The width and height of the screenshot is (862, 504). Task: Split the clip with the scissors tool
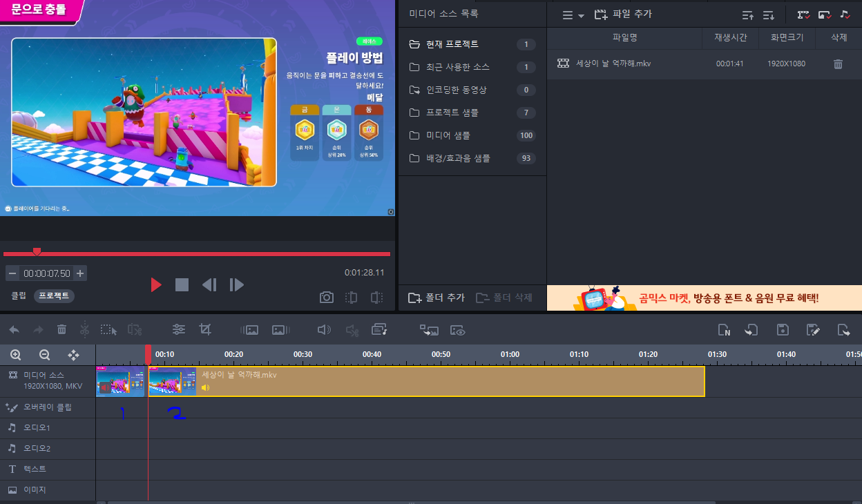coord(84,330)
